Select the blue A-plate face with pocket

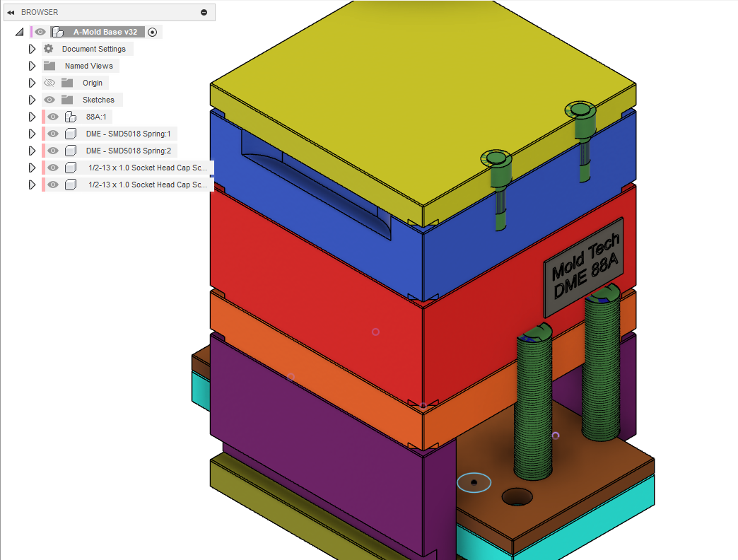[316, 207]
